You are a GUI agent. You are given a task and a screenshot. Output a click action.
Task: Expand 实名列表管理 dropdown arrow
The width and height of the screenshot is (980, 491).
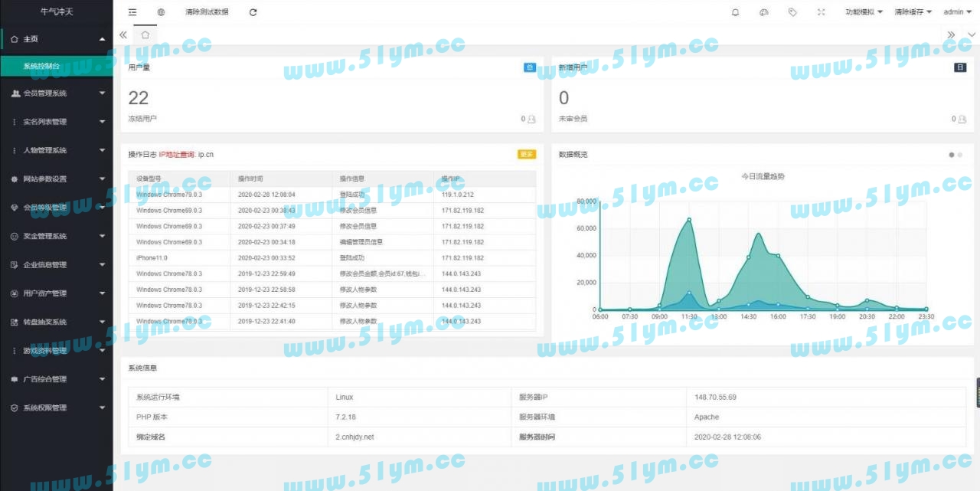pos(103,122)
